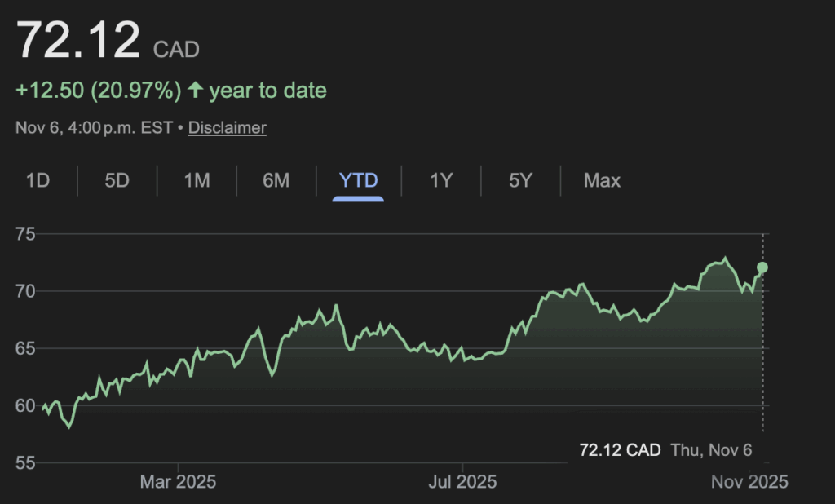This screenshot has height=504, width=835.
Task: Click the green up arrow icon
Action: (x=195, y=90)
